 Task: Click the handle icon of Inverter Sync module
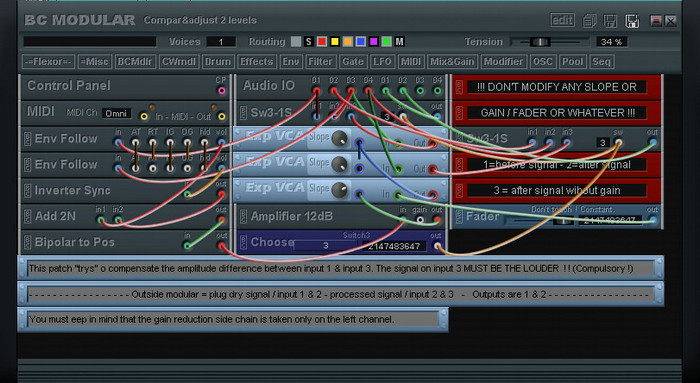27,190
